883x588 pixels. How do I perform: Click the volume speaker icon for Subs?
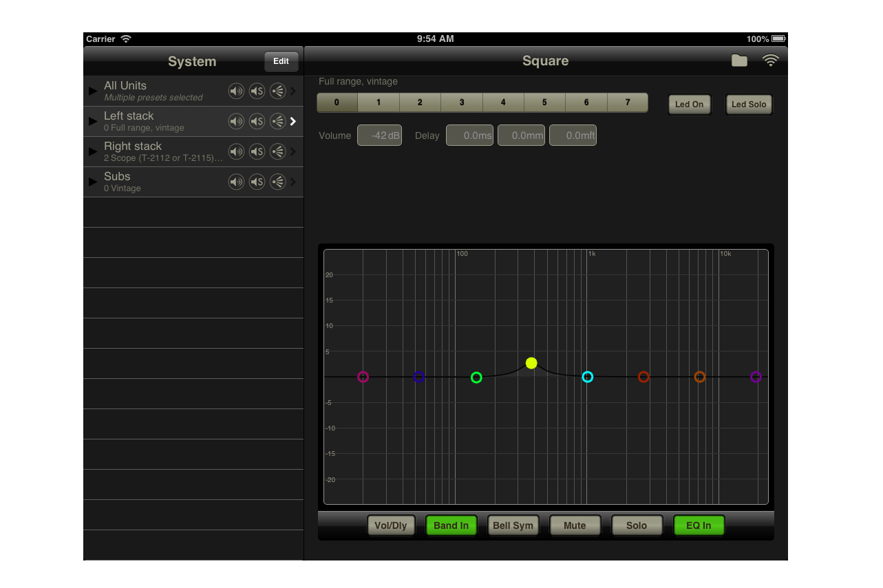click(x=236, y=182)
